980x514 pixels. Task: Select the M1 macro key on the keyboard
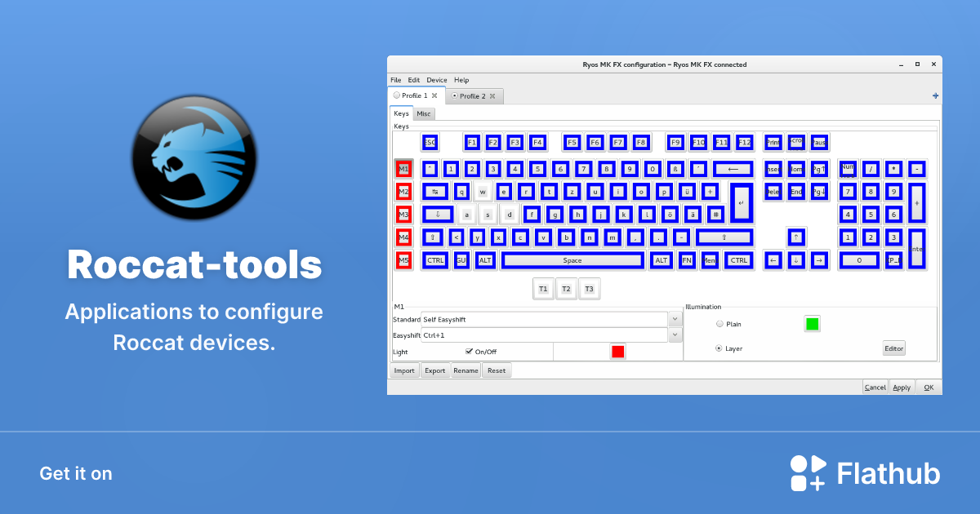pyautogui.click(x=404, y=169)
